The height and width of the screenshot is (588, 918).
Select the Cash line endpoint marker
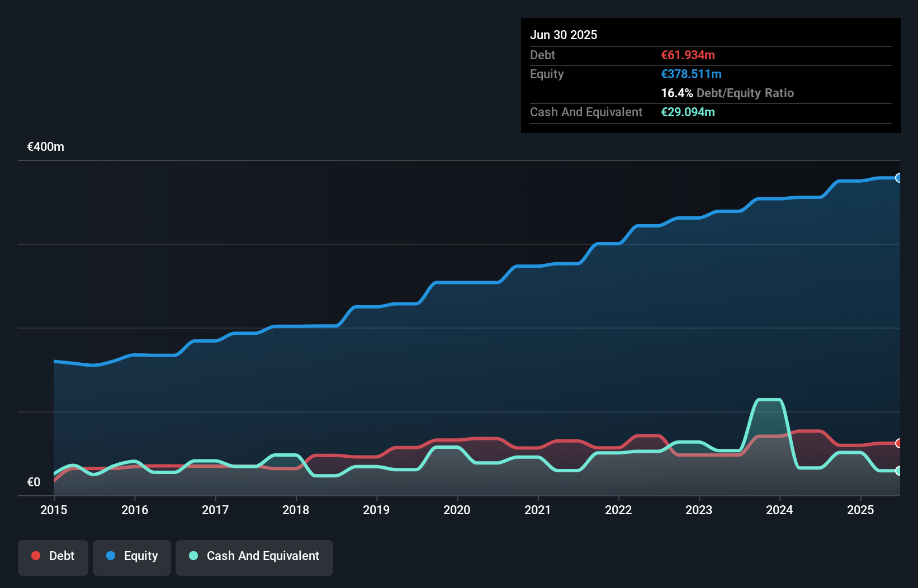(898, 471)
